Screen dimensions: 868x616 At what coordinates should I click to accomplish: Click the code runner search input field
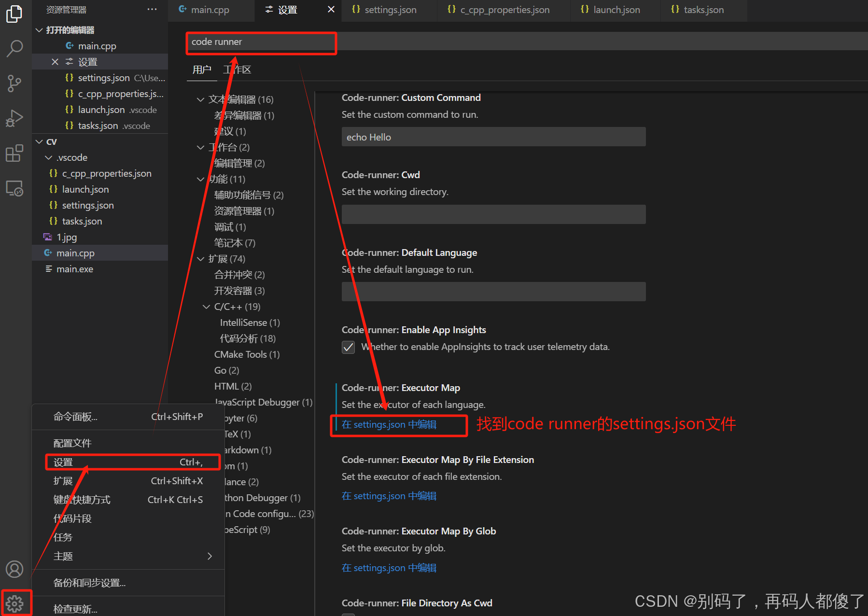pos(261,42)
